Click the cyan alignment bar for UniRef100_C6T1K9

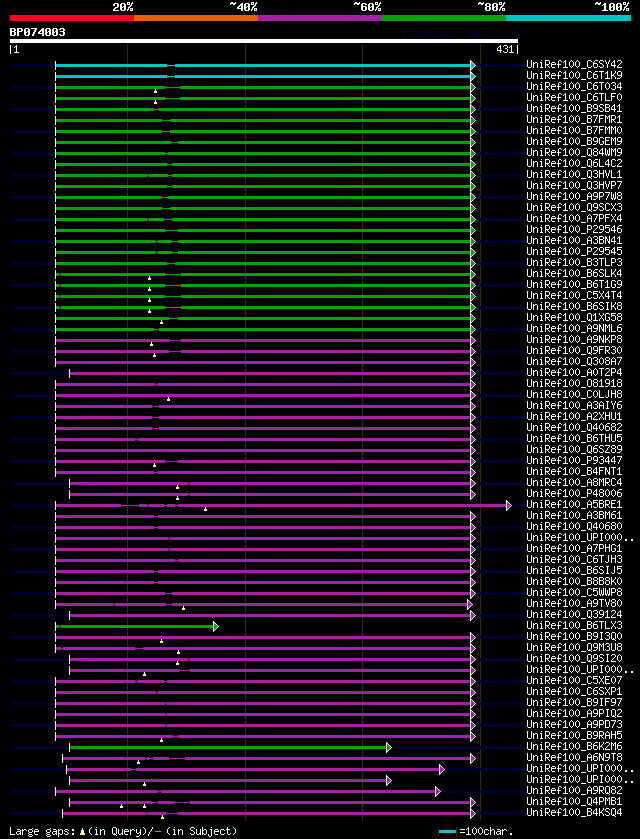pyautogui.click(x=263, y=77)
